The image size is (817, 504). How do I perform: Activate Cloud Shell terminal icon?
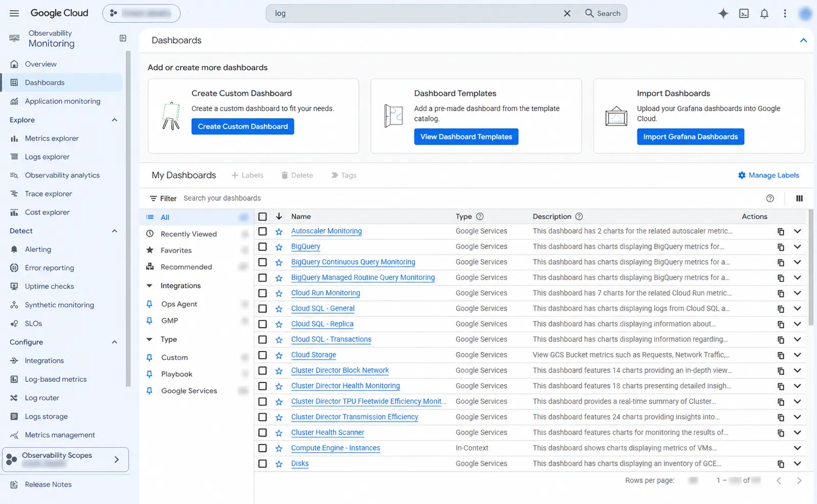pos(744,13)
